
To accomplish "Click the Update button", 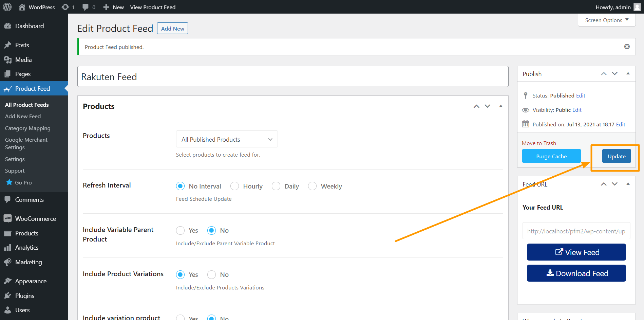I will 616,156.
